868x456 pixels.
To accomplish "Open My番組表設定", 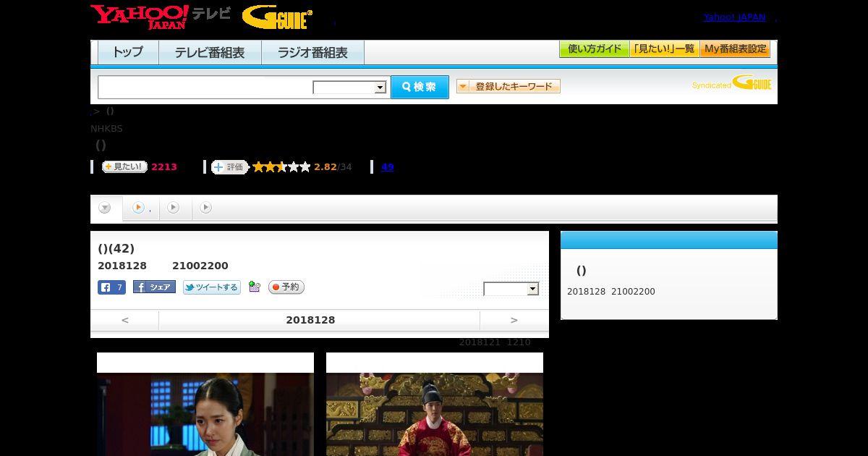I will pyautogui.click(x=735, y=49).
